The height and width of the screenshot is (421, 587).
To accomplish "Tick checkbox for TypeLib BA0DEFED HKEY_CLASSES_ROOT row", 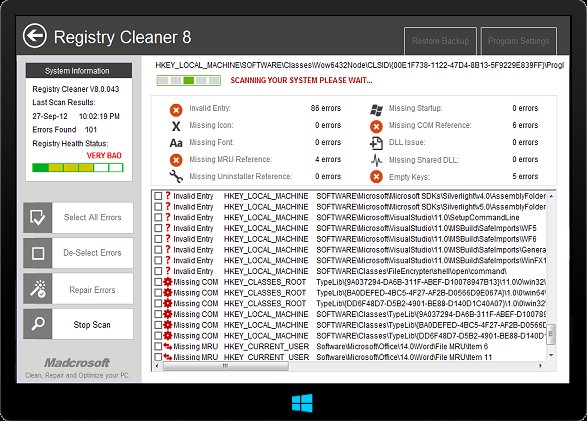I will point(158,293).
